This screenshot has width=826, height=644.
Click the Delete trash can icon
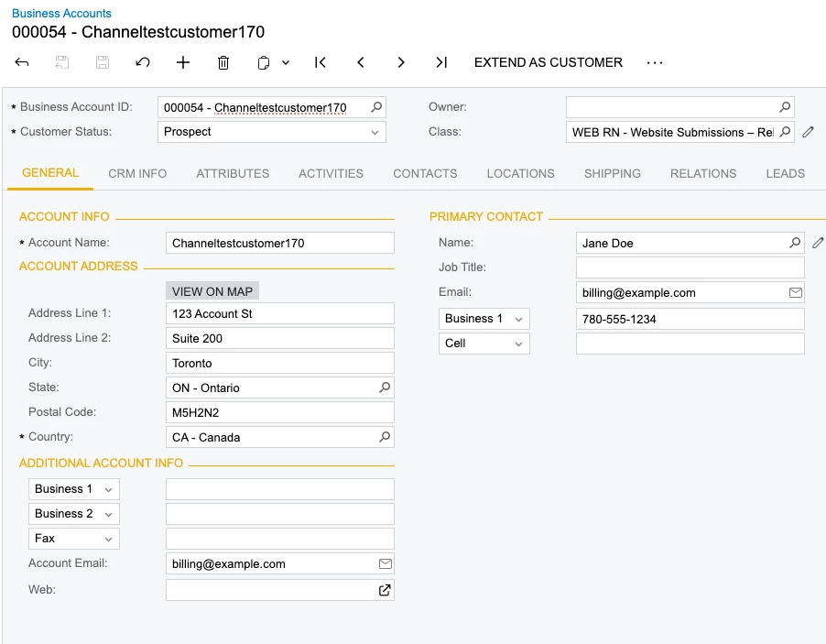[x=223, y=62]
